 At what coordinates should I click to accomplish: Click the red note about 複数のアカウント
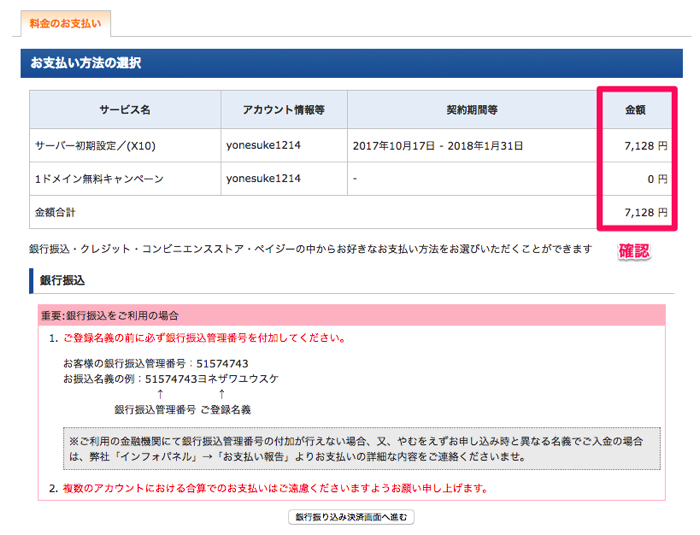[x=275, y=488]
